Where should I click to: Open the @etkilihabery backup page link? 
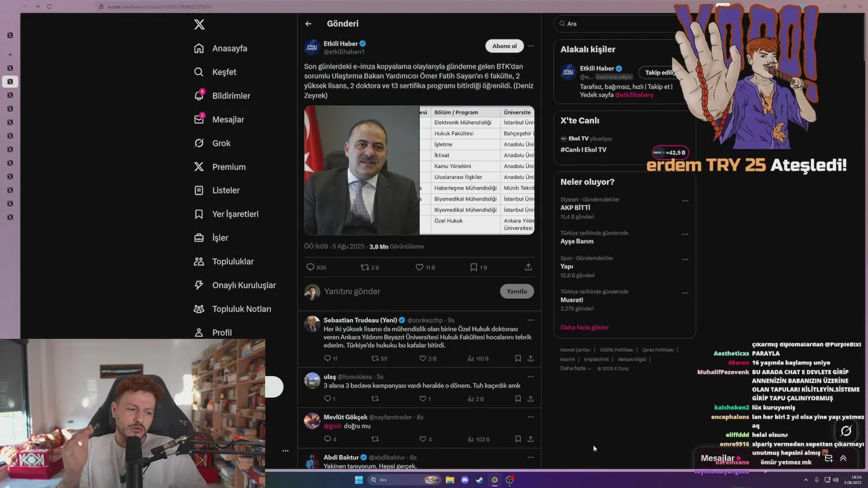[x=634, y=95]
